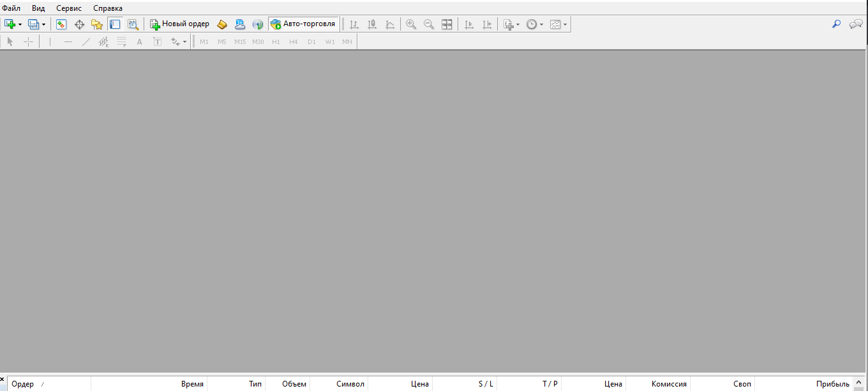The image size is (868, 391).
Task: Open a new chart window
Action: point(10,24)
